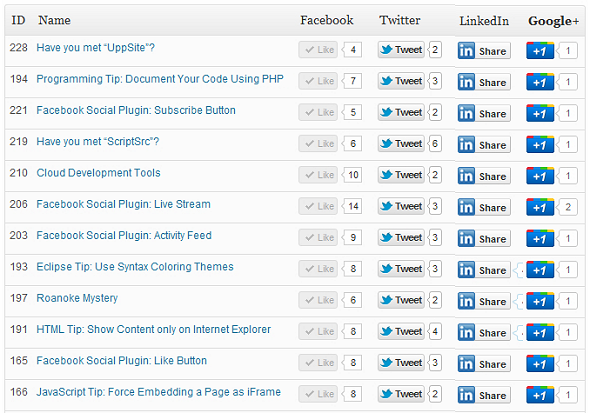The width and height of the screenshot is (590, 413).
Task: Sort by the Name column header
Action: (x=54, y=20)
